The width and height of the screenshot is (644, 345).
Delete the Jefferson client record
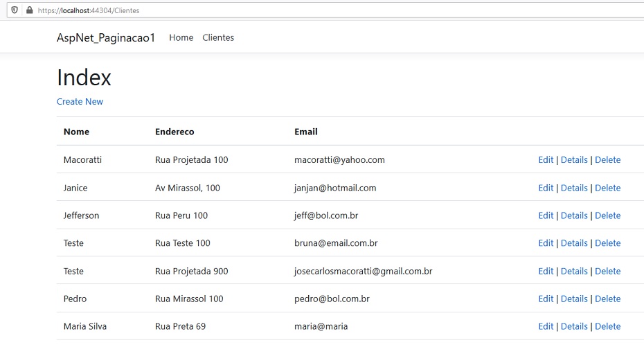608,215
